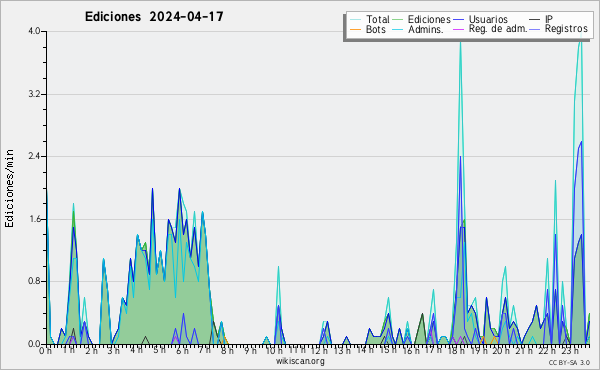Screen dimensions: 600x370
Task: Select the 'Registros' legend label
Action: (566, 29)
